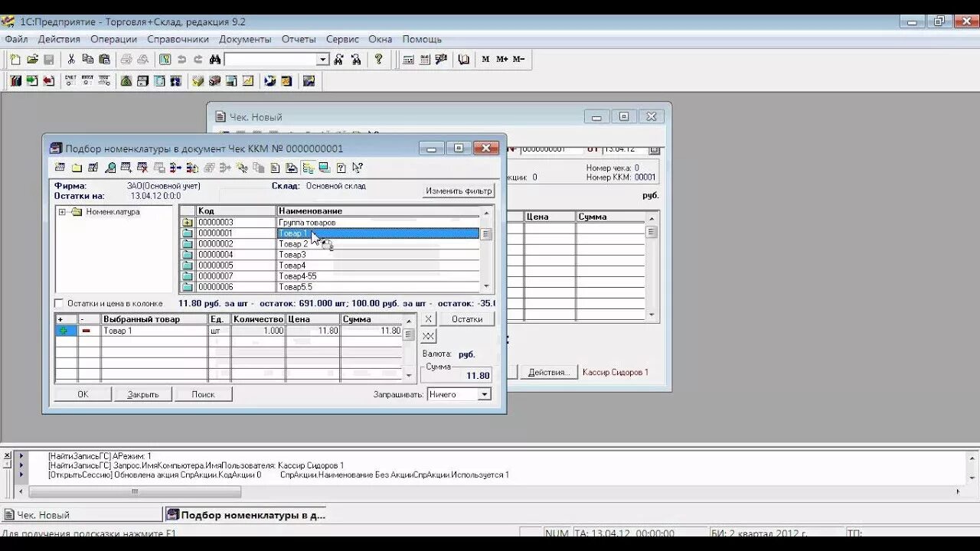Click the Действия... button in Чек window

[x=549, y=372]
